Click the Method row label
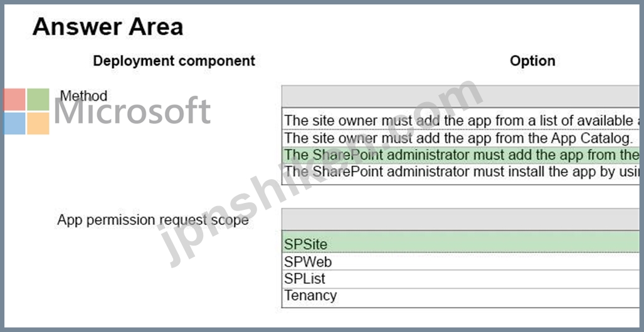The image size is (644, 332). [84, 96]
